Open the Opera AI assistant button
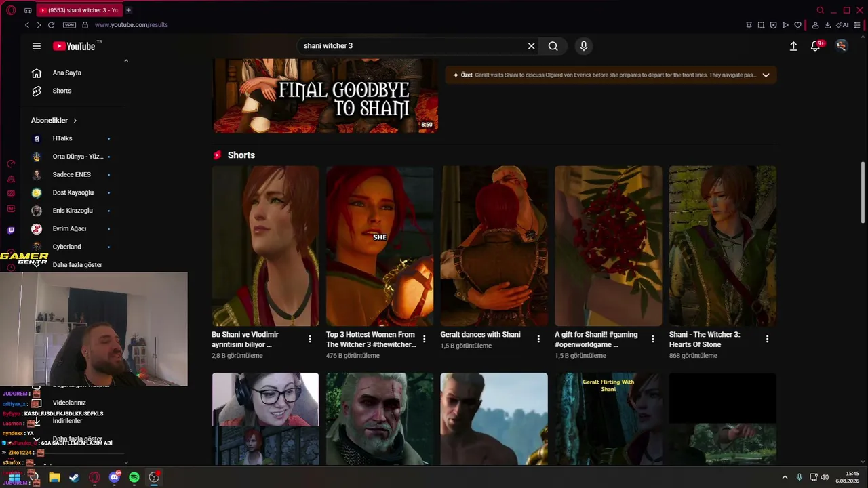This screenshot has width=868, height=488. 843,25
